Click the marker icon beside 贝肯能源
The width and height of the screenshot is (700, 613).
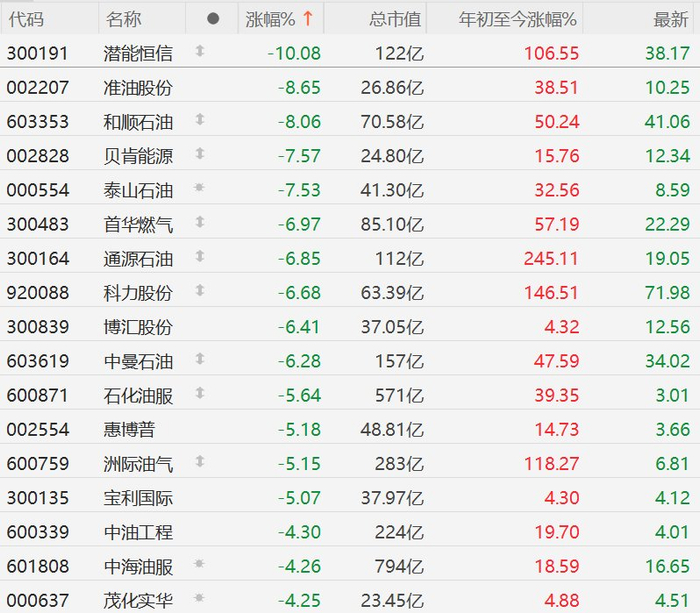click(200, 154)
